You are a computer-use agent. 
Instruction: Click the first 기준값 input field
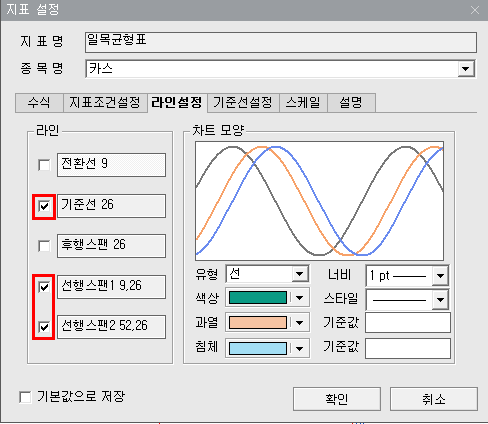pos(408,323)
